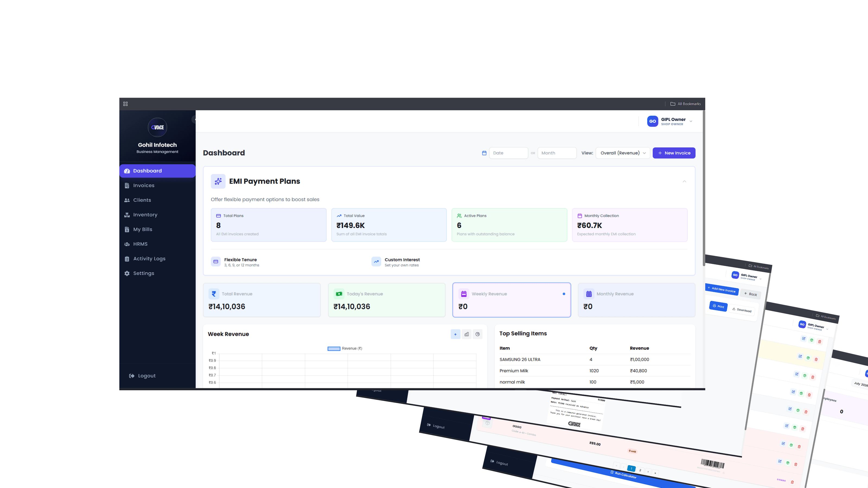868x488 pixels.
Task: Open the apps grid icon in bookmarks bar
Action: click(125, 104)
